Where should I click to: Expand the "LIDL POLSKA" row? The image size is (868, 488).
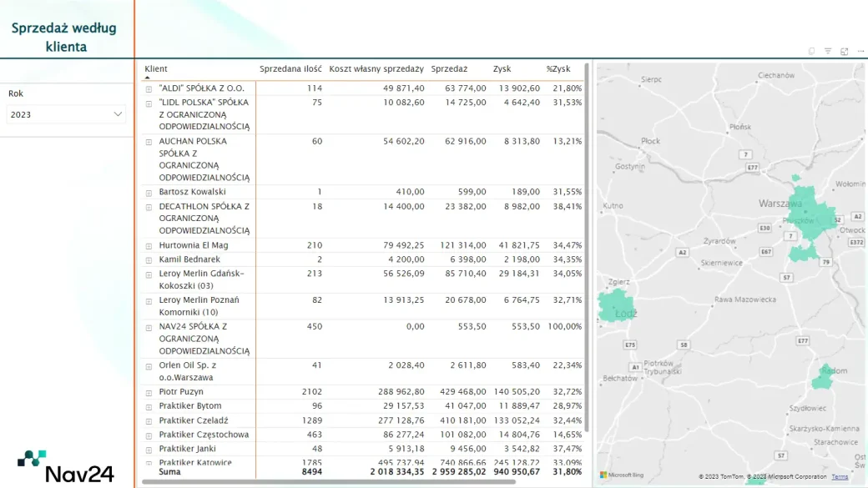click(149, 103)
